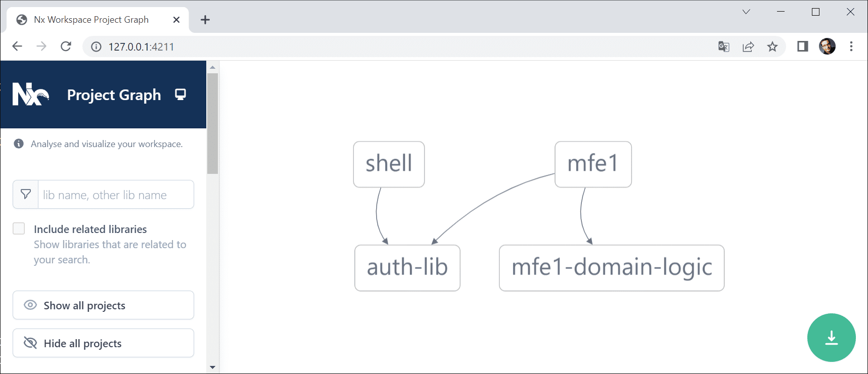
Task: Open the Chrome three-dot menu
Action: coord(851,46)
